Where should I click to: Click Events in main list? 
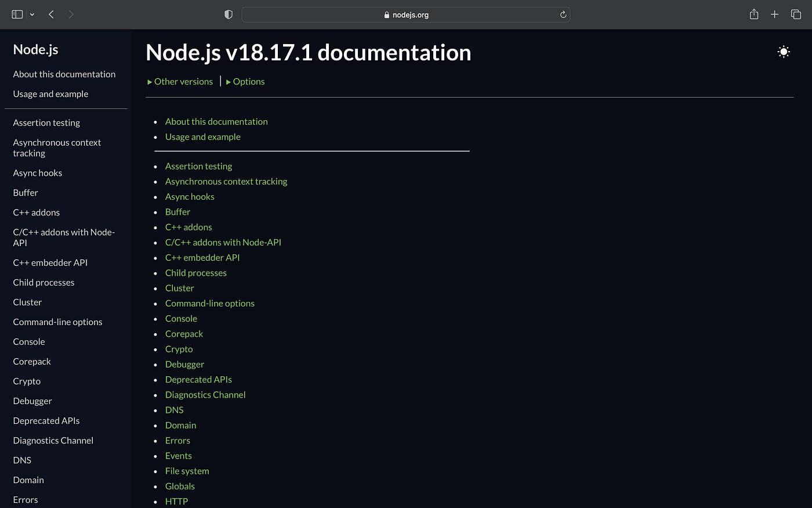coord(179,456)
